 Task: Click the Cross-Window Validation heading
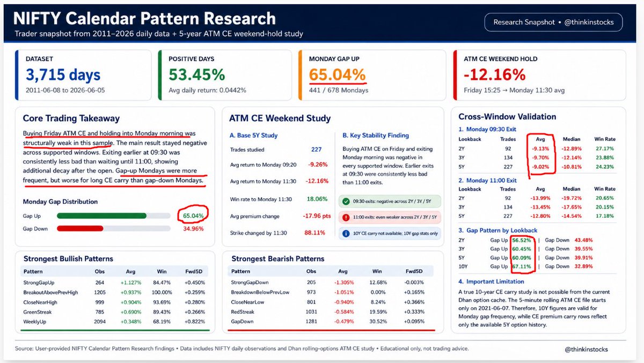[507, 116]
